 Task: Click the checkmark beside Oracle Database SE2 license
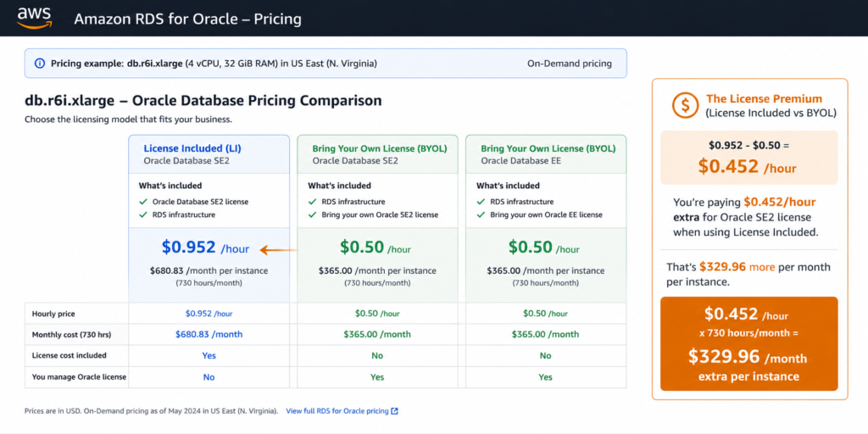tap(143, 202)
